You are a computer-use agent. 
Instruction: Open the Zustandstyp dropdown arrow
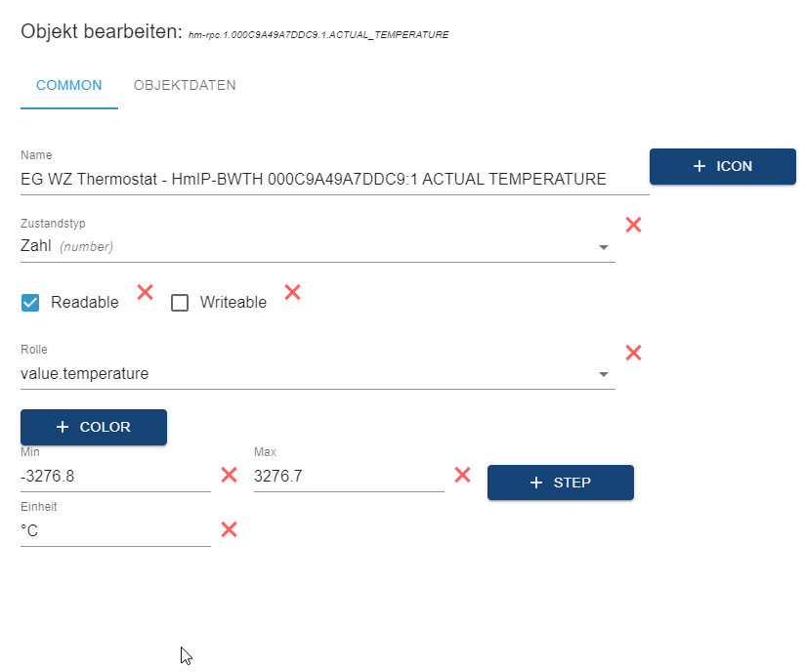click(x=604, y=247)
